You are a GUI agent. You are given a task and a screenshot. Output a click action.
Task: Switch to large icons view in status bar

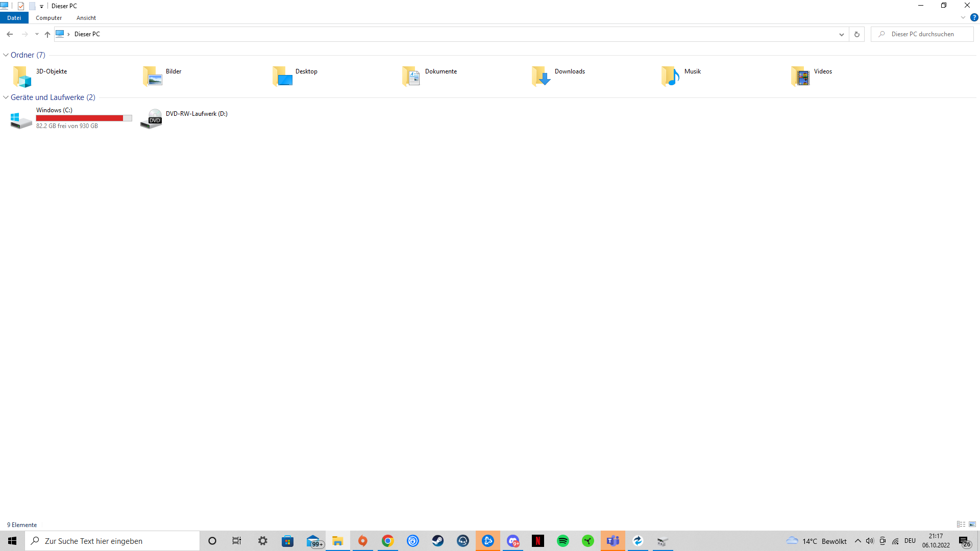[x=972, y=524]
